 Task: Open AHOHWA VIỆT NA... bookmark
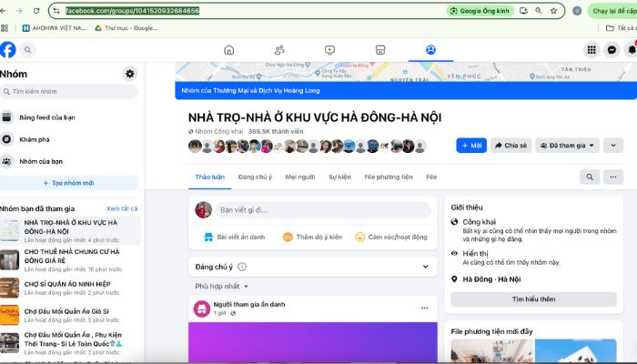click(54, 28)
